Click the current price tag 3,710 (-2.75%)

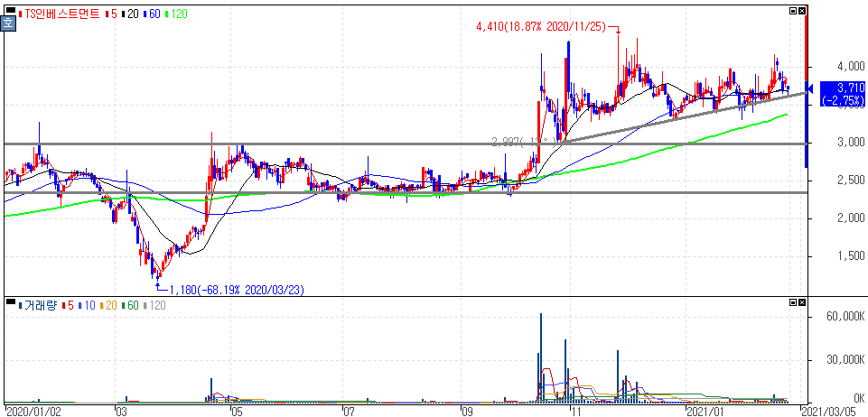[x=842, y=94]
